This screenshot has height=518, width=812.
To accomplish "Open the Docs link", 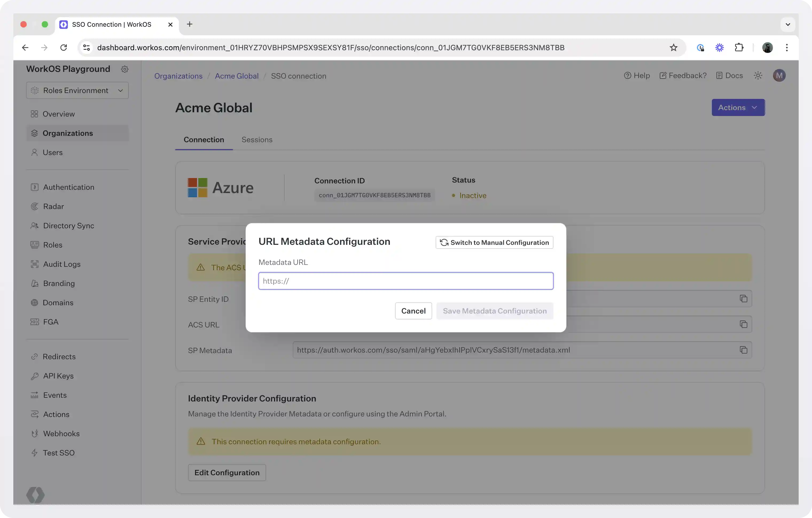I will pyautogui.click(x=729, y=76).
